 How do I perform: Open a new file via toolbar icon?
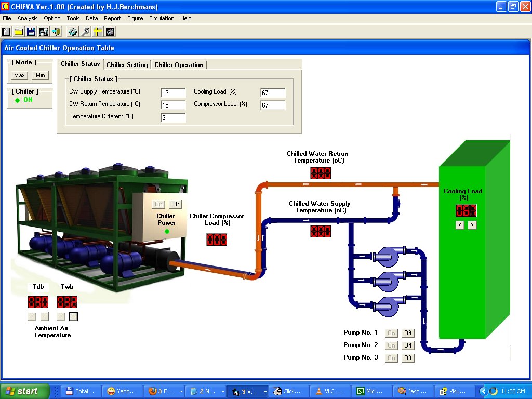[6, 32]
